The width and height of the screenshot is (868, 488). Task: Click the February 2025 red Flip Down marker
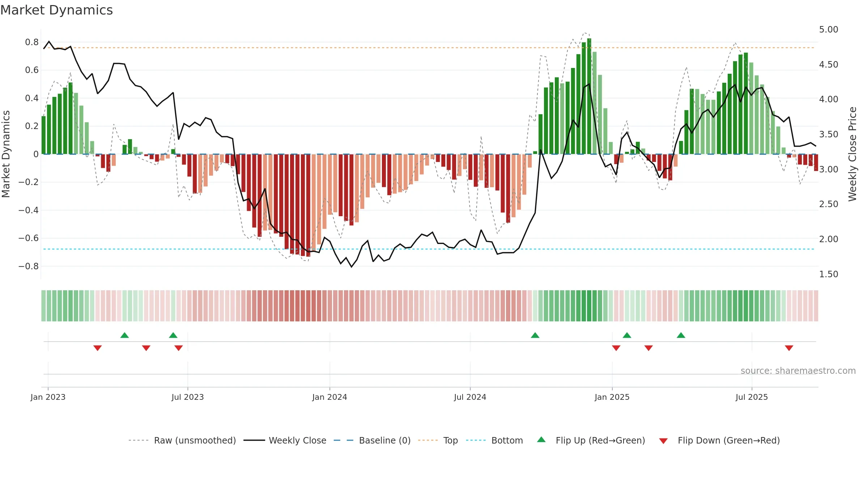tap(648, 348)
